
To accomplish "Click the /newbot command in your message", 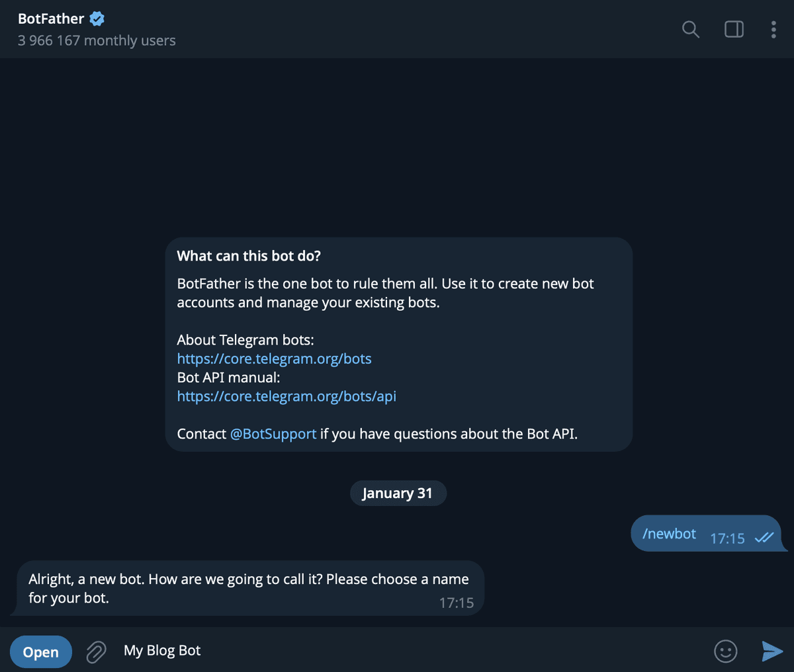I will 669,534.
